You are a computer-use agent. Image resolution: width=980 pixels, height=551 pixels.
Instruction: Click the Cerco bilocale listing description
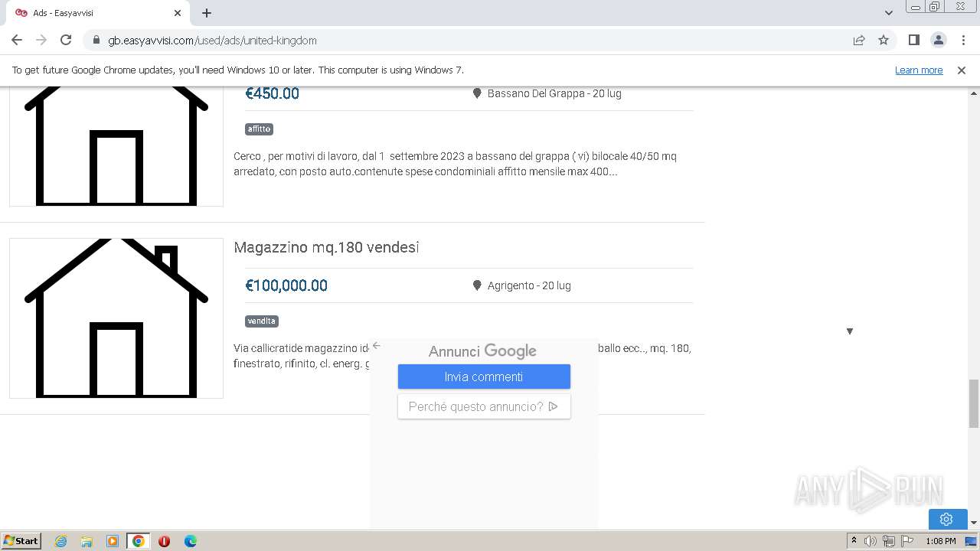pyautogui.click(x=455, y=164)
